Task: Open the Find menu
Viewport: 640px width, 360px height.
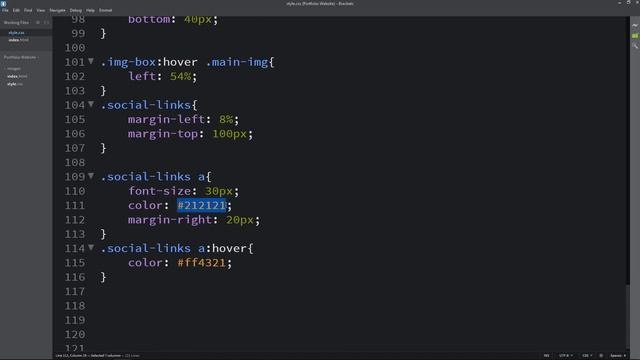Action: pyautogui.click(x=28, y=10)
